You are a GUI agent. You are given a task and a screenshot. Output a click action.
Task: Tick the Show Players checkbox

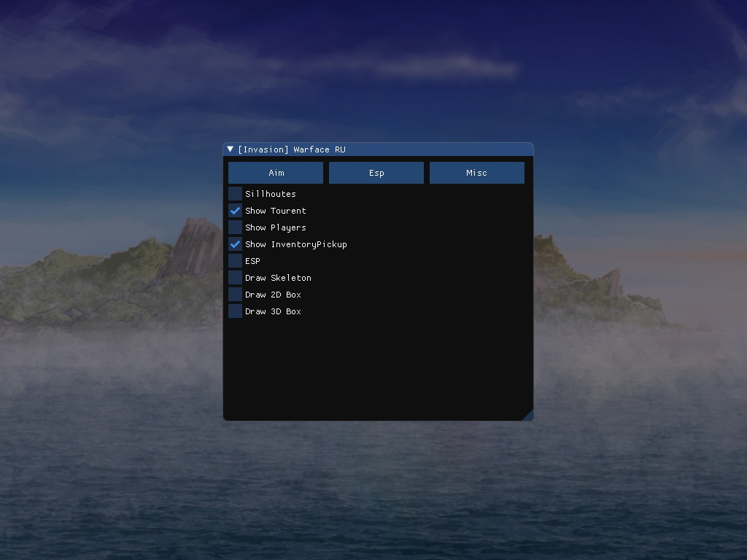click(236, 227)
